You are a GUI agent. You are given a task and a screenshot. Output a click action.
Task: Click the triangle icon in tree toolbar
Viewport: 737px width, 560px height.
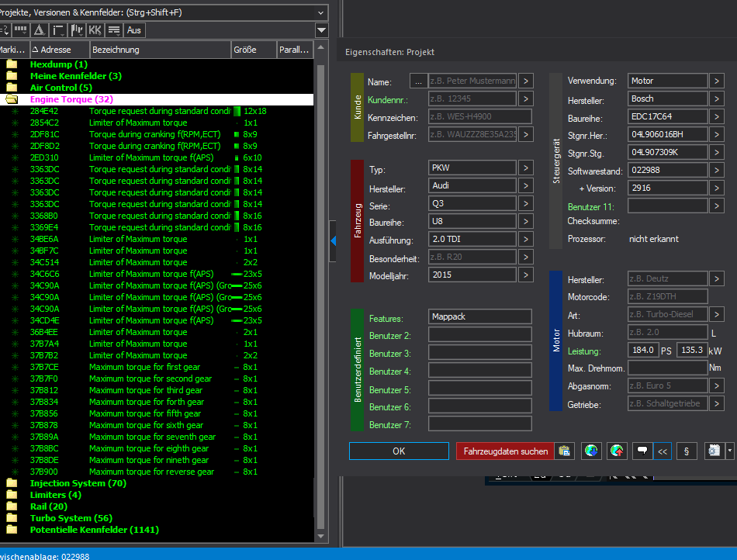click(x=39, y=30)
